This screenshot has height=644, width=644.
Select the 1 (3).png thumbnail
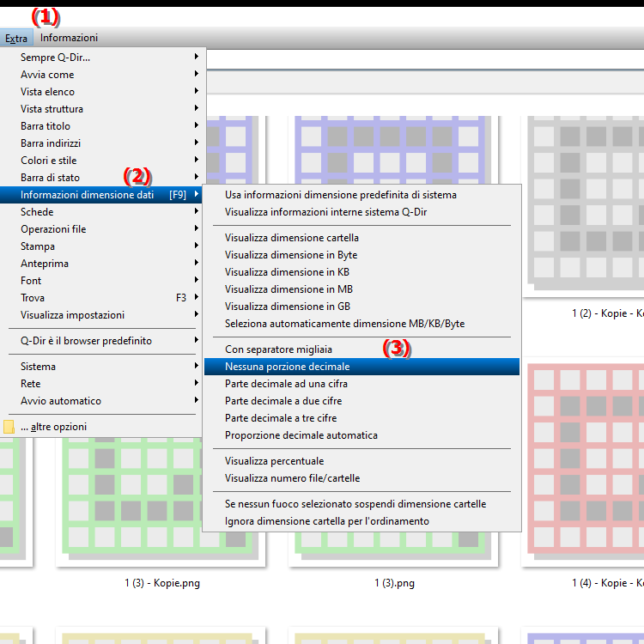click(x=393, y=550)
